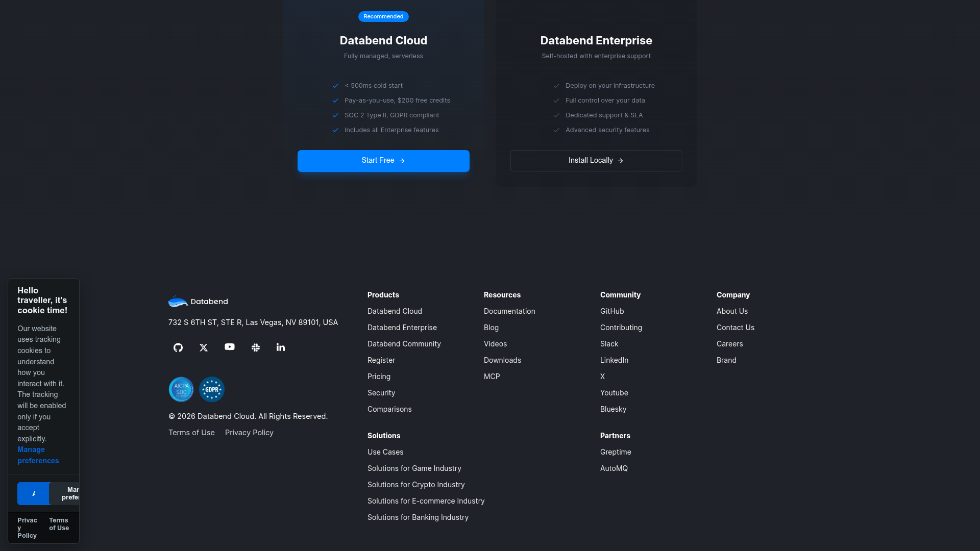The width and height of the screenshot is (980, 551).
Task: View the Pricing page link
Action: coord(379,377)
